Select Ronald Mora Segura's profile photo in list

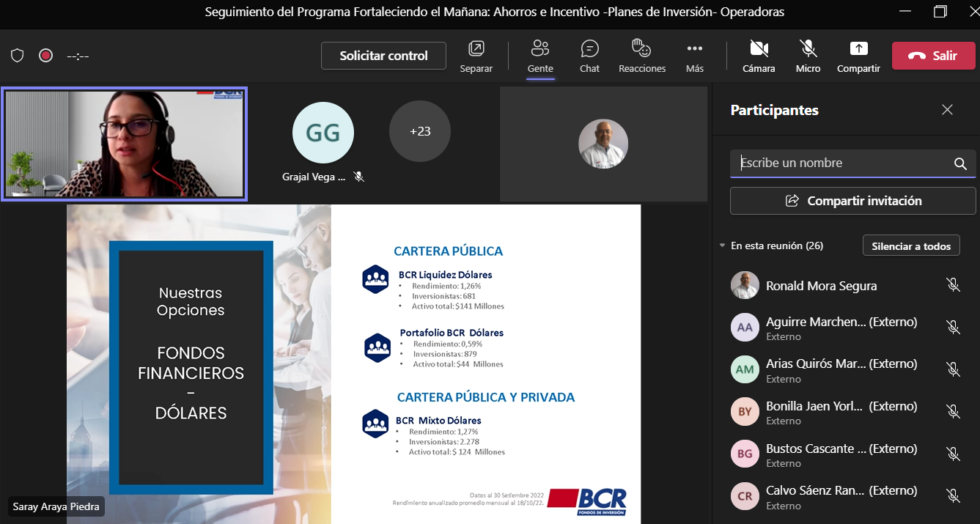pyautogui.click(x=745, y=285)
